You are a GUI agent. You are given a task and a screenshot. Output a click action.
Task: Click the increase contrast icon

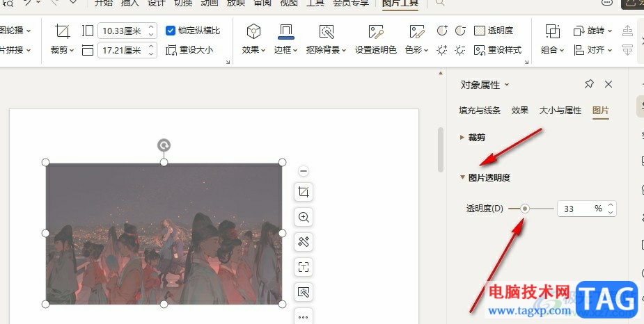[x=442, y=31]
